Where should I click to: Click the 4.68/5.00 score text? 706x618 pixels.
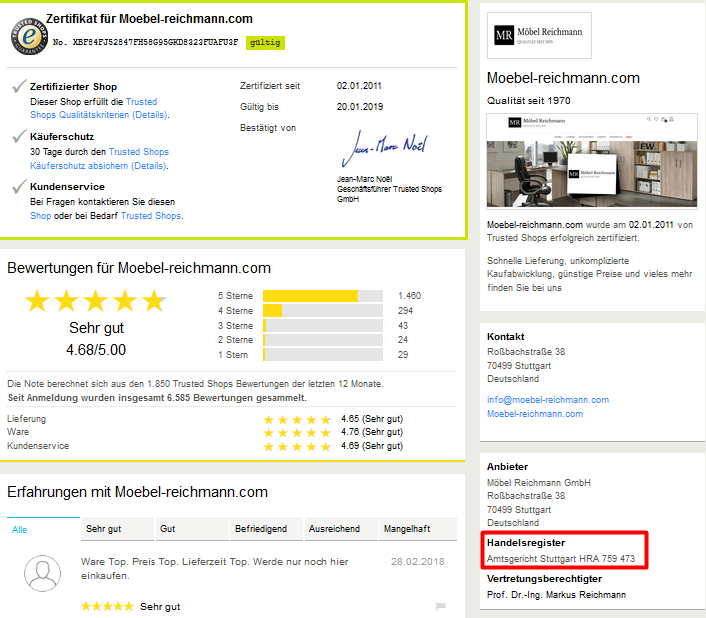(x=96, y=350)
